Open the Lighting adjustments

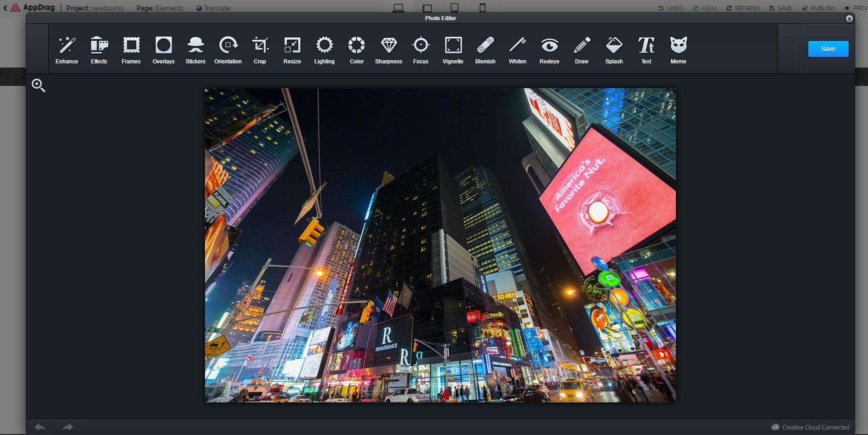click(325, 49)
